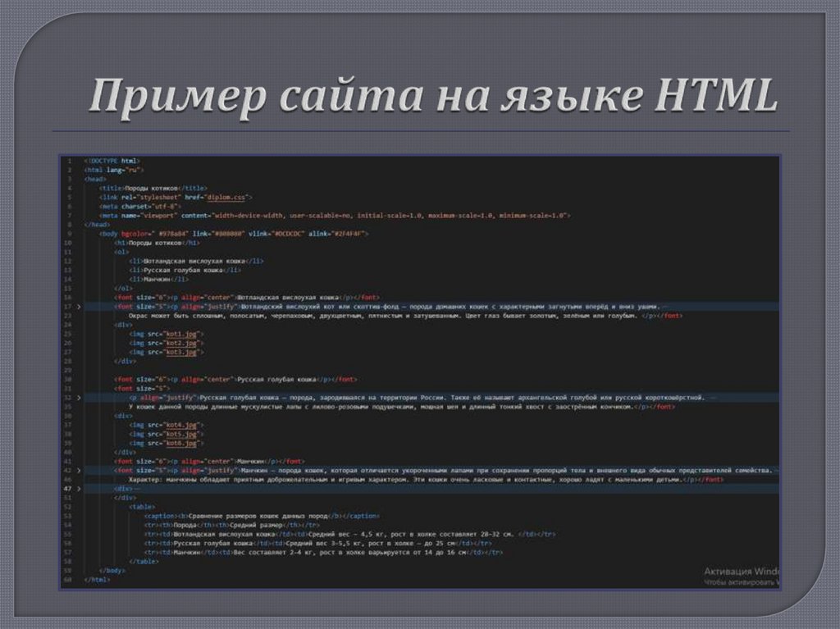The height and width of the screenshot is (629, 840).
Task: Click the meta charset="utf-8" line
Action: 139,207
